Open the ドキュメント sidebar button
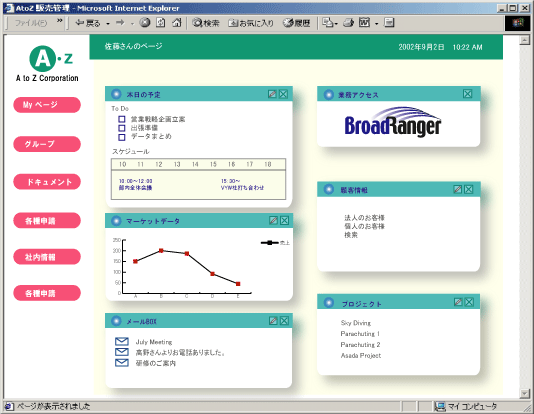Viewport: 534px width, 414px height. click(47, 182)
